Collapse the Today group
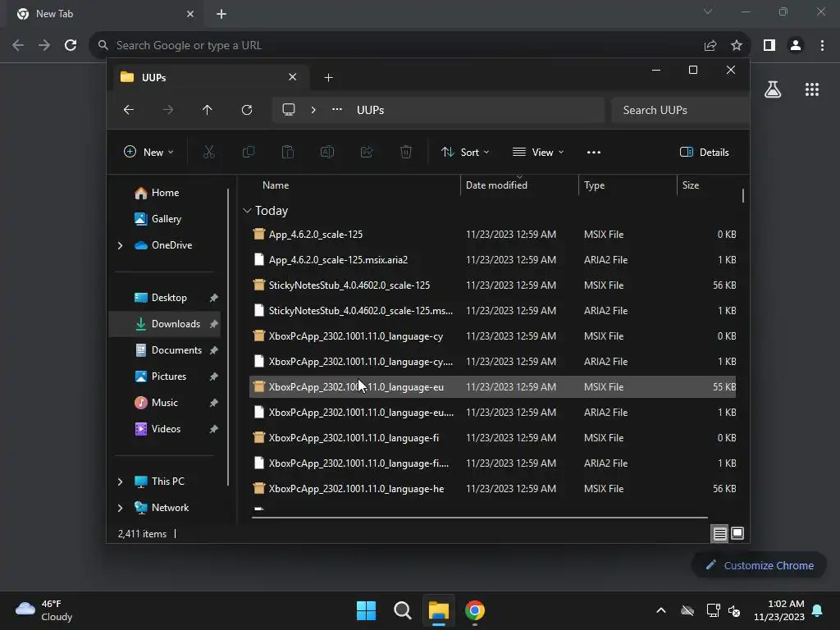 coord(247,211)
